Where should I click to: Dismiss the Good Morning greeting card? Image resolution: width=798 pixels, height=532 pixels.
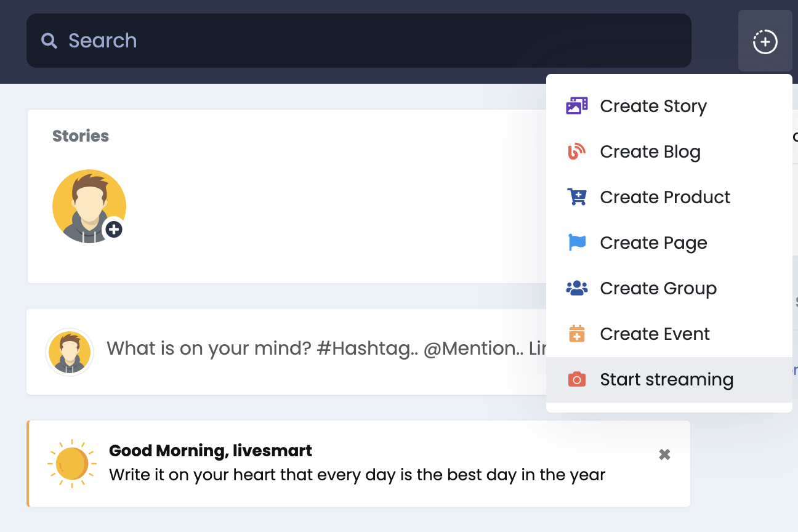[x=664, y=454]
